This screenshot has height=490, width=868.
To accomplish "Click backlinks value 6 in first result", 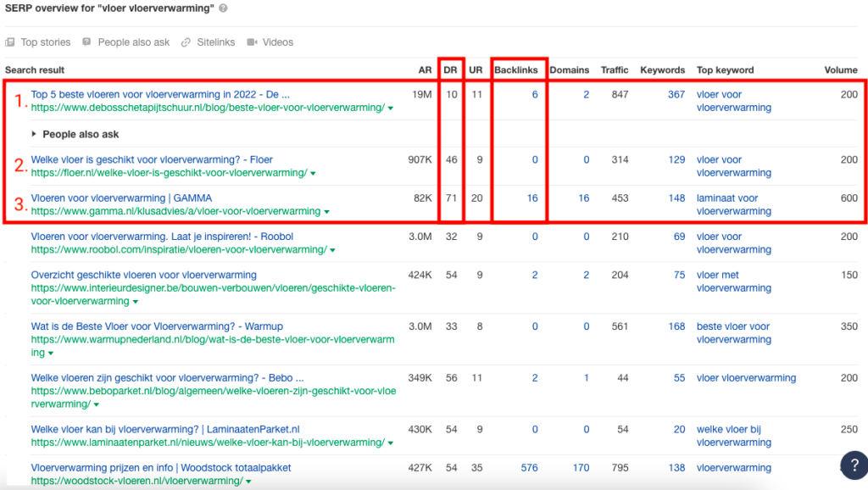I will click(535, 94).
